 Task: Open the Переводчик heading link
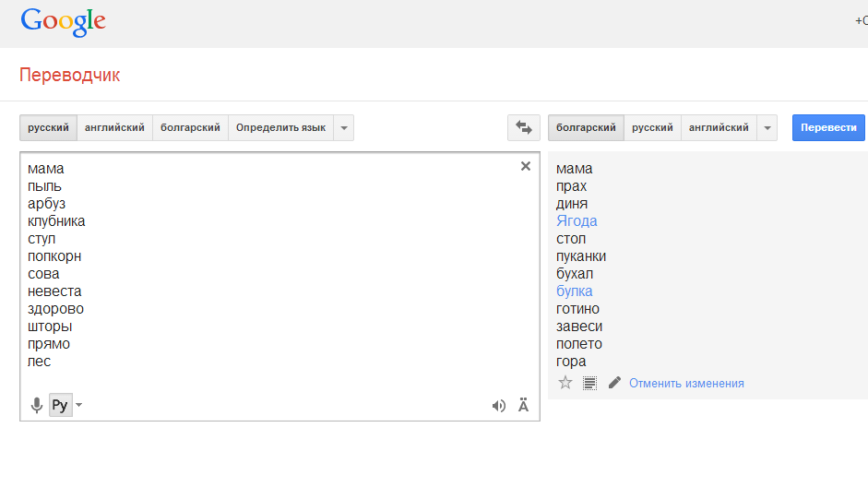(x=70, y=75)
